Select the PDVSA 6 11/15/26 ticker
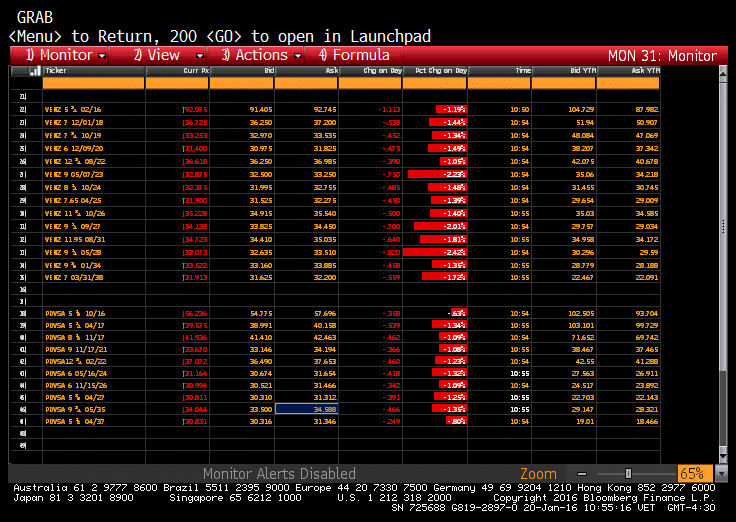This screenshot has width=736, height=522. [x=76, y=385]
